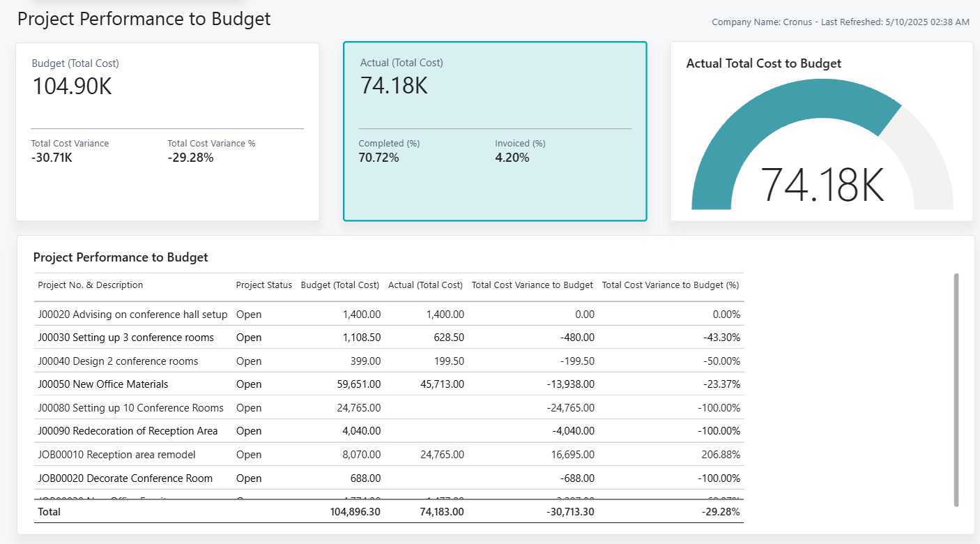The image size is (980, 544).
Task: Click the 206.88% variance cell
Action: [721, 455]
